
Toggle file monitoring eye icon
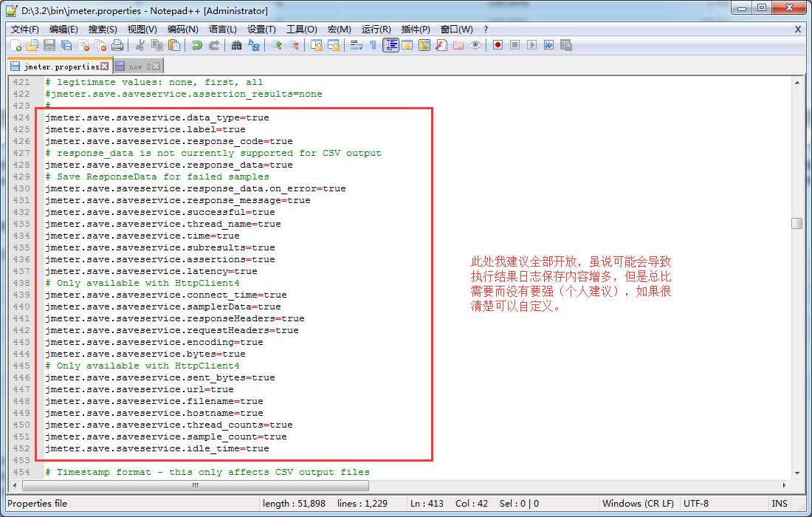(x=475, y=46)
